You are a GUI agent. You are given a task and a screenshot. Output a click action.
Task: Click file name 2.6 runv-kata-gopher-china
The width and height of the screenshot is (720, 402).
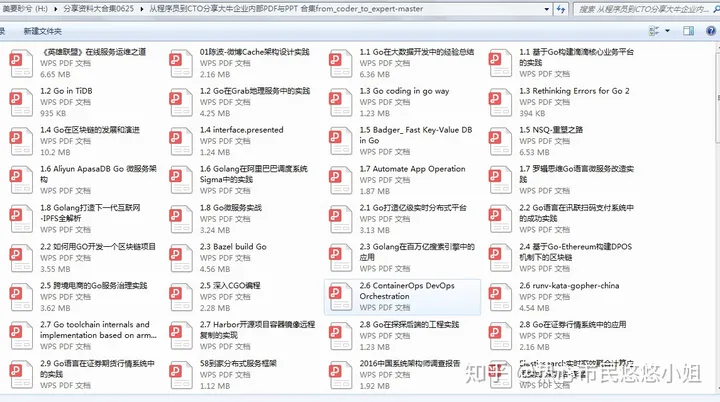coord(569,286)
